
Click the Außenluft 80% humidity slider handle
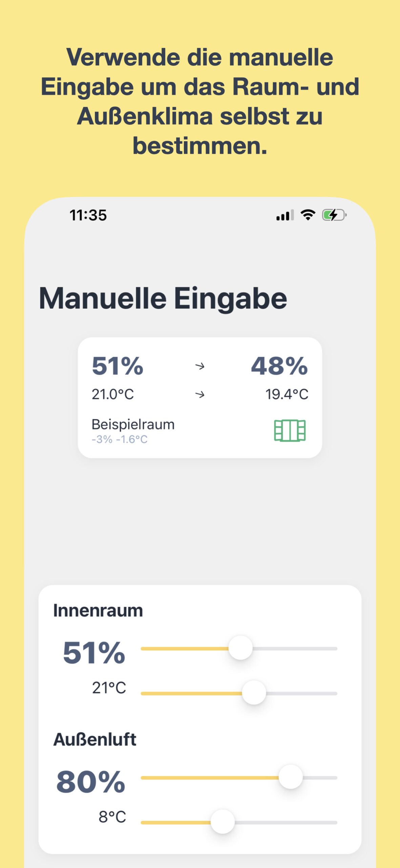click(290, 777)
